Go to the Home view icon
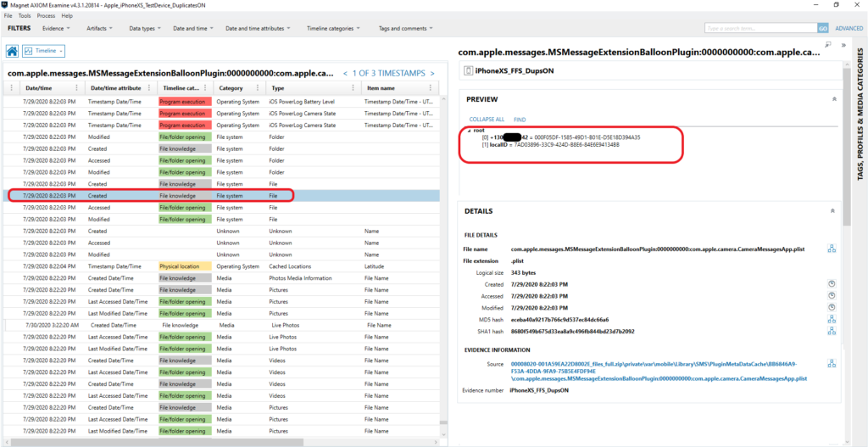This screenshot has height=447, width=868. pyautogui.click(x=12, y=51)
